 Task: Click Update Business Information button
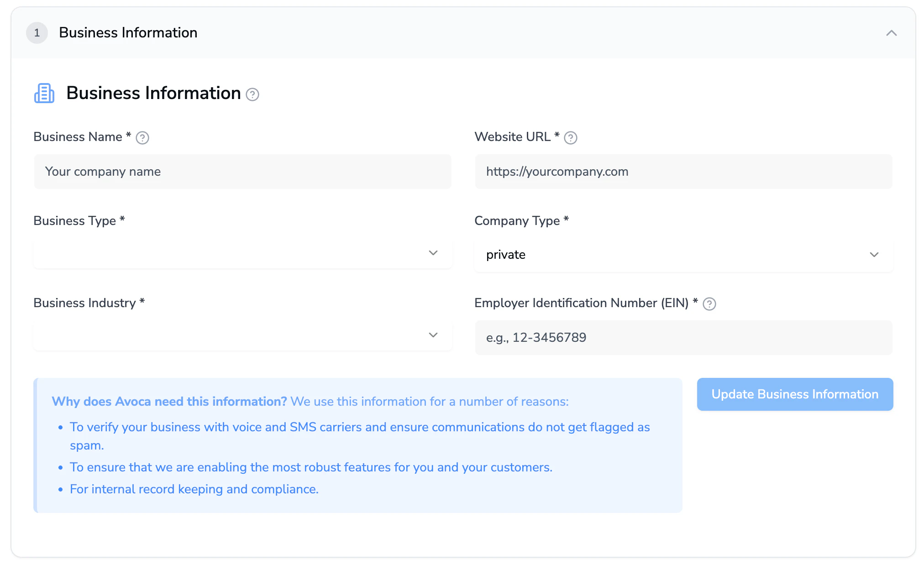pos(794,394)
